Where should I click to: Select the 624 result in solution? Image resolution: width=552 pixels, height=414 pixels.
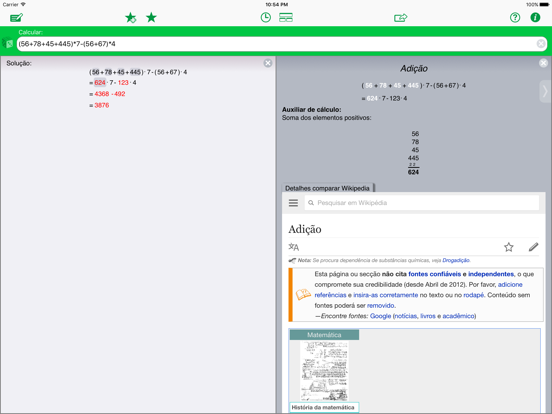pos(100,83)
